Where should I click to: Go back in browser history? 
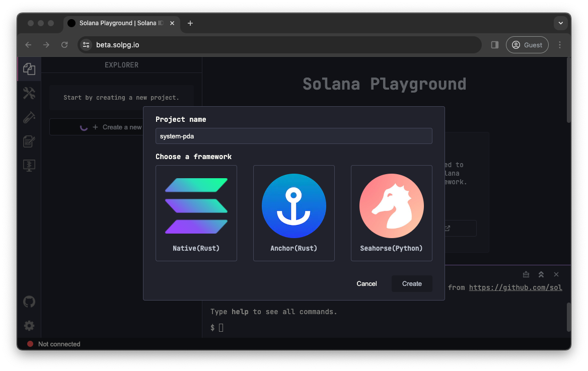pos(28,45)
